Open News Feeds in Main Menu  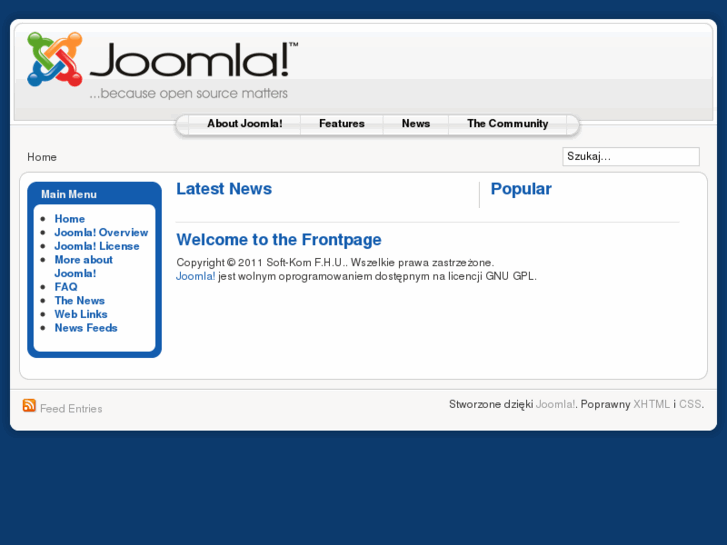pos(86,328)
